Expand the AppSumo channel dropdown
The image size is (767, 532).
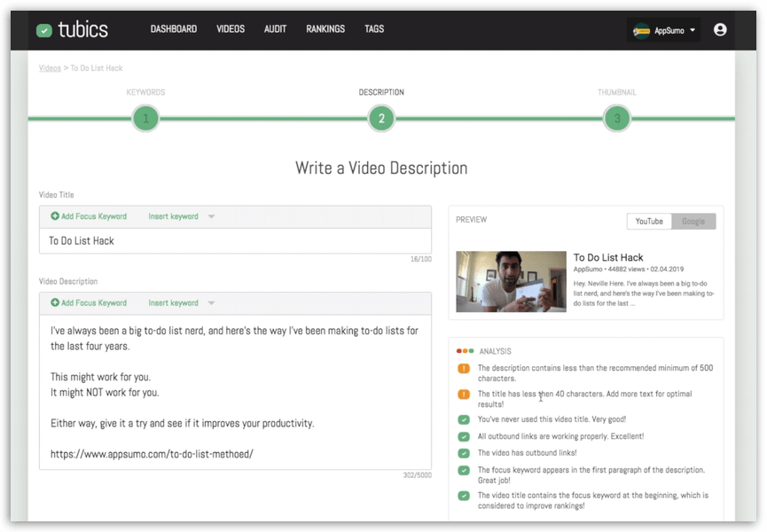tap(692, 30)
